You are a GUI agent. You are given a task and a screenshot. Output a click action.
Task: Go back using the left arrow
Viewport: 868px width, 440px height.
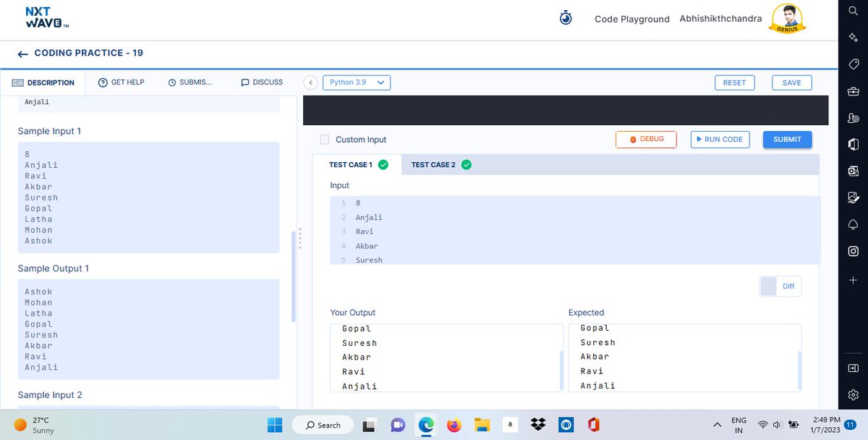pos(23,54)
